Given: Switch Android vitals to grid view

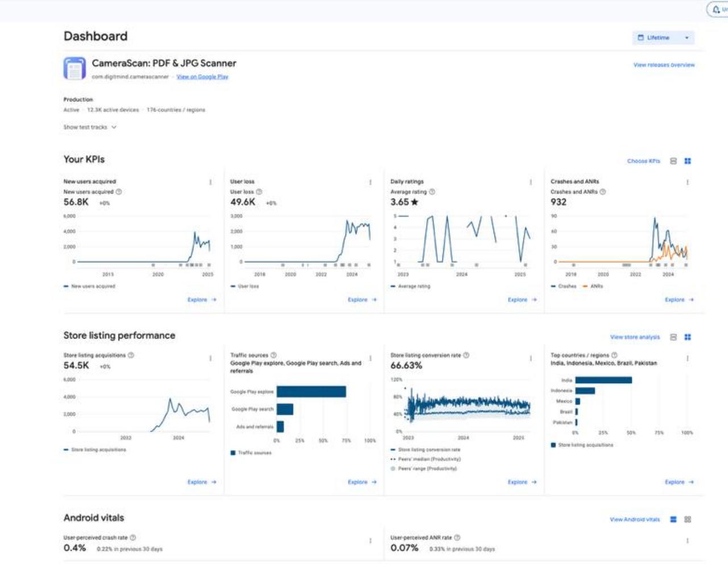Looking at the screenshot, I should (x=688, y=520).
